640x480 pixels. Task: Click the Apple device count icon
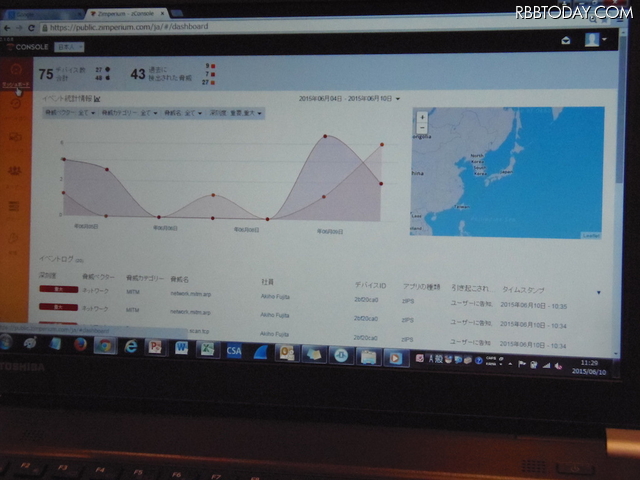click(108, 78)
